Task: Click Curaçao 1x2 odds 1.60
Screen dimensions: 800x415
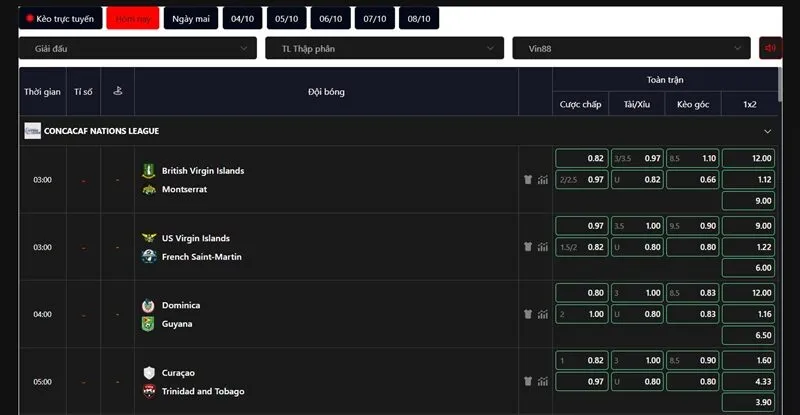Action: point(748,360)
